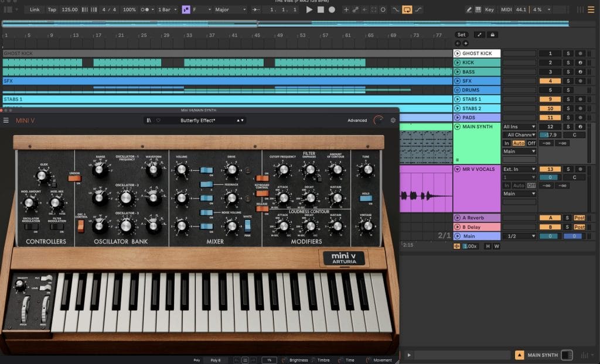Launch the GHOST KICK track play icon
The height and width of the screenshot is (364, 600).
[x=457, y=53]
